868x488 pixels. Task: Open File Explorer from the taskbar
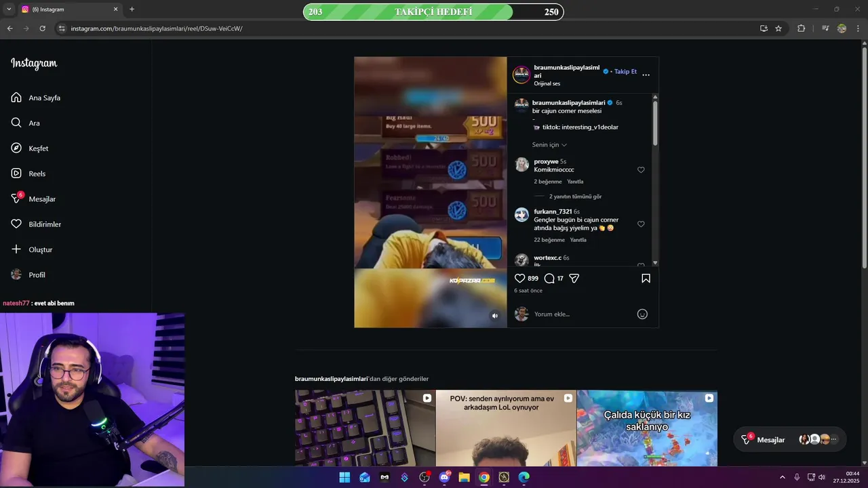pyautogui.click(x=465, y=477)
